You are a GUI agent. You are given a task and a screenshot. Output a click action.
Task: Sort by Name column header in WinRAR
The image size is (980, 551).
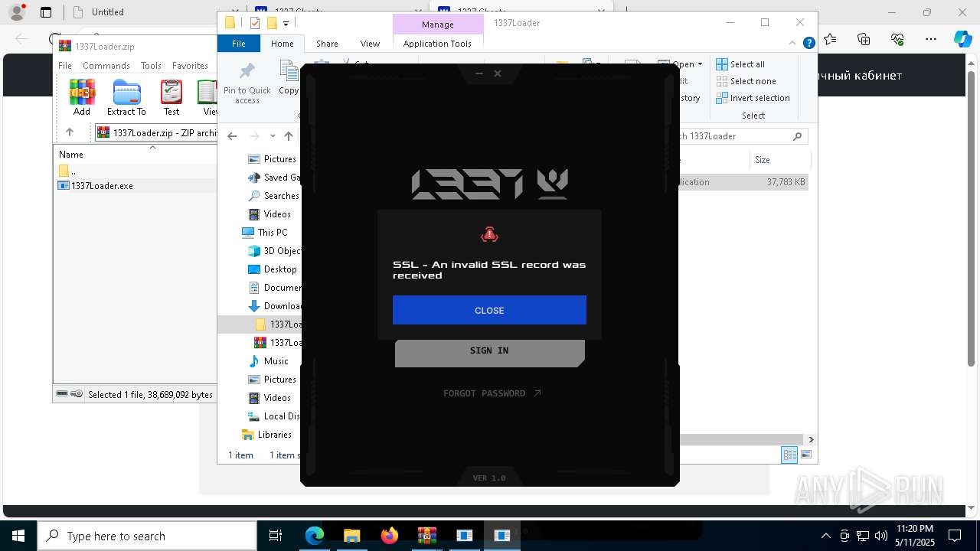click(71, 155)
